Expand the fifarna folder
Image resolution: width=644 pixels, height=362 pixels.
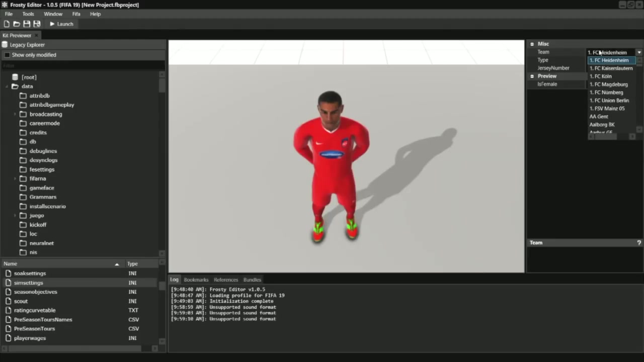pyautogui.click(x=16, y=178)
